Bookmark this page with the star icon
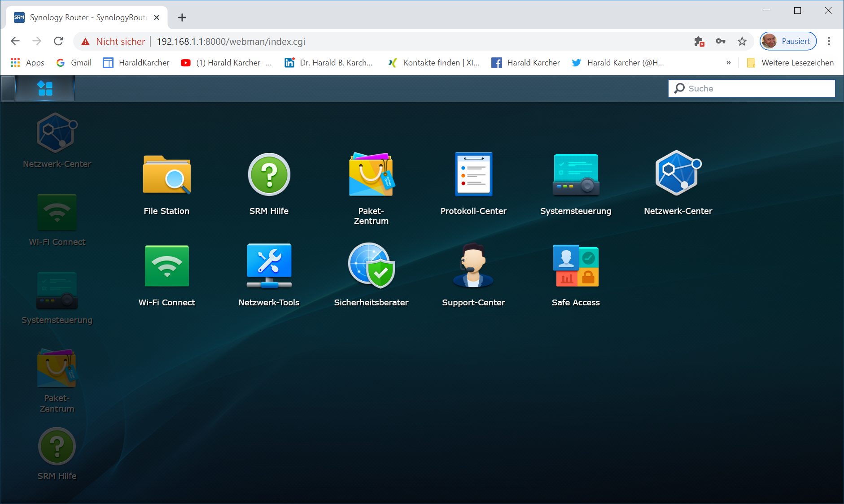Screen dimensions: 844x504 tap(742, 41)
